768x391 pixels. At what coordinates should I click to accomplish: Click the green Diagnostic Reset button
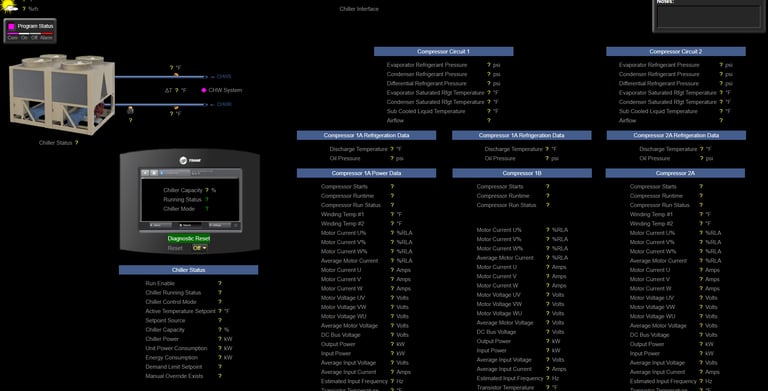pyautogui.click(x=189, y=239)
